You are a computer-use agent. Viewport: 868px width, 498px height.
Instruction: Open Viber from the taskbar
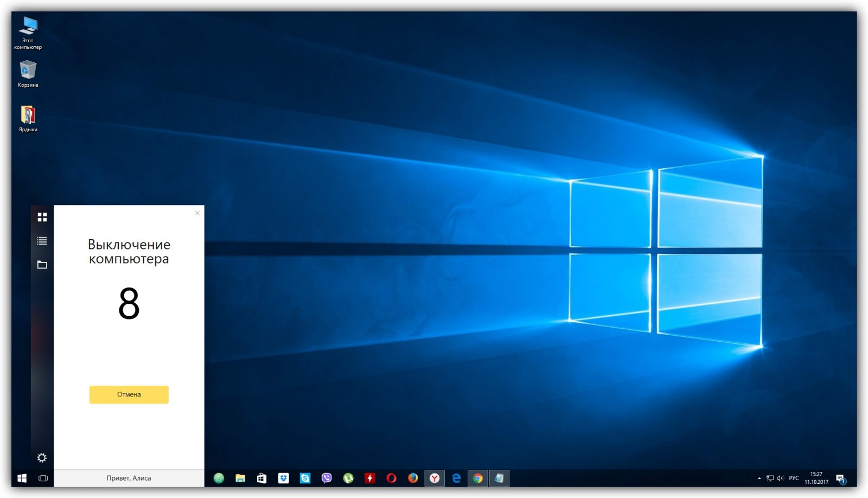click(x=327, y=478)
